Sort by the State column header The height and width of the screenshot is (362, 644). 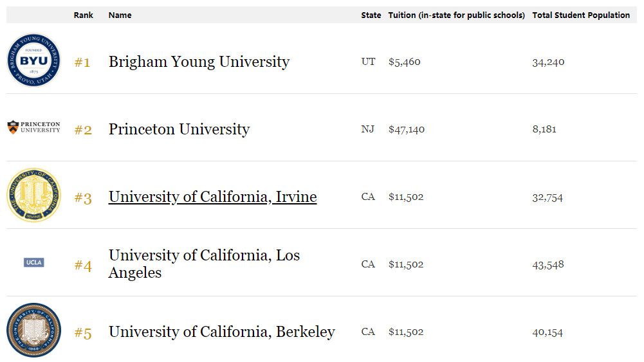pos(371,15)
